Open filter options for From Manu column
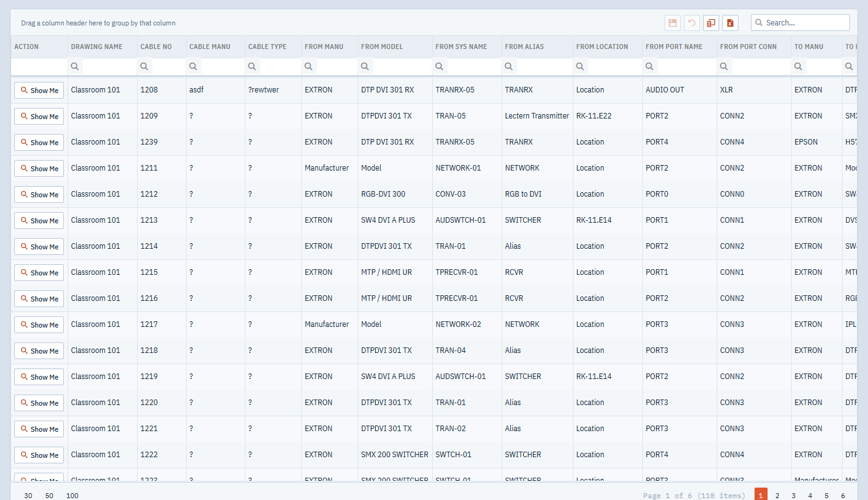This screenshot has width=868, height=500. (309, 66)
